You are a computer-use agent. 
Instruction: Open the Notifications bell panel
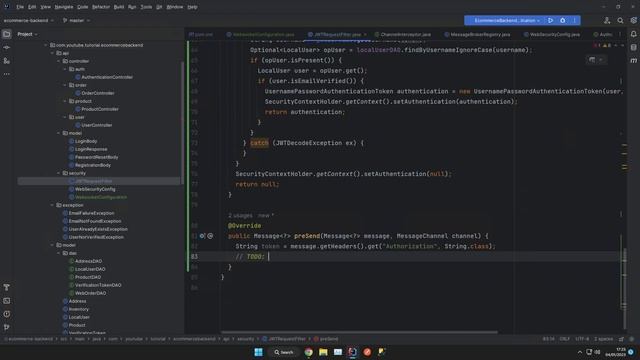(633, 34)
